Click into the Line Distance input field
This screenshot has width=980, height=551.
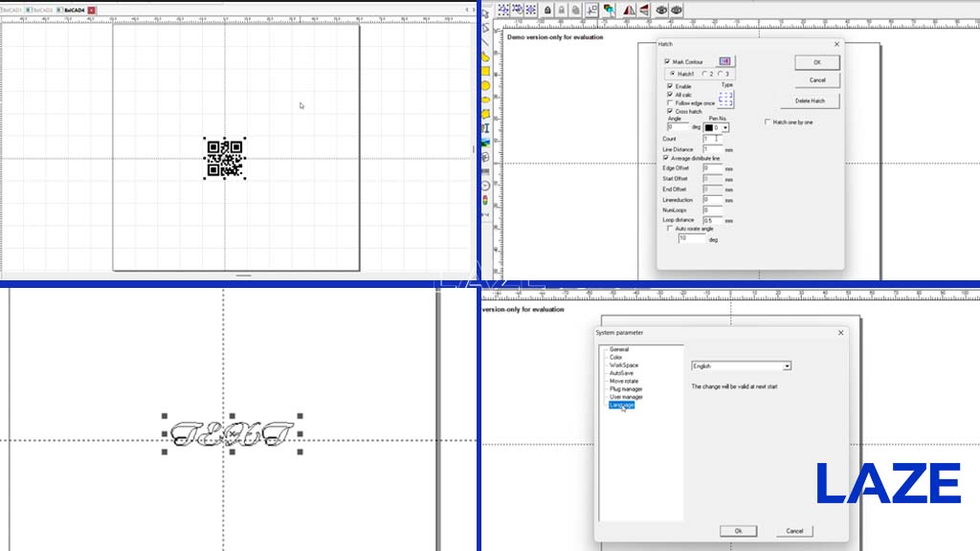712,149
